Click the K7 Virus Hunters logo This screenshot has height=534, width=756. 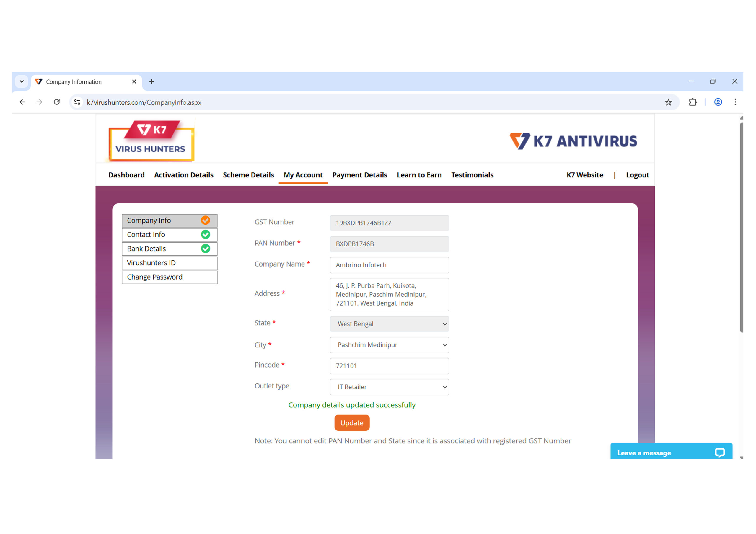[151, 141]
